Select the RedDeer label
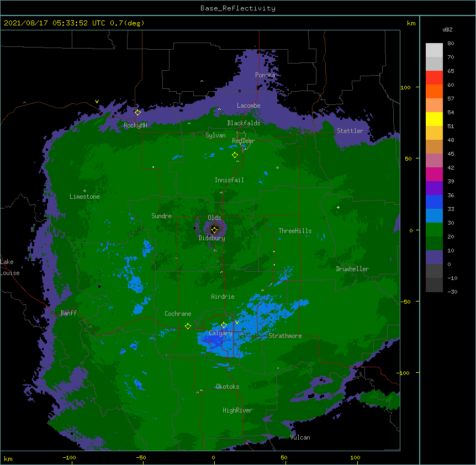The height and width of the screenshot is (465, 476). point(244,141)
